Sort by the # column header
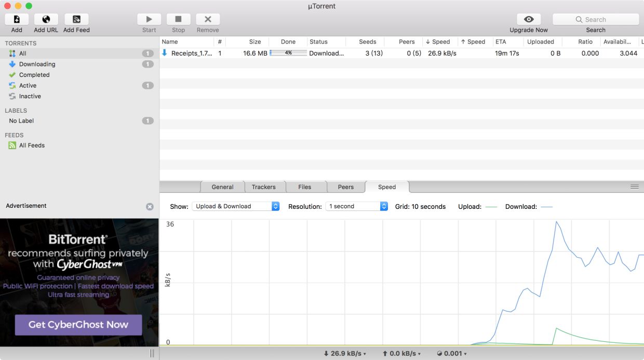The width and height of the screenshot is (644, 360). tap(220, 42)
